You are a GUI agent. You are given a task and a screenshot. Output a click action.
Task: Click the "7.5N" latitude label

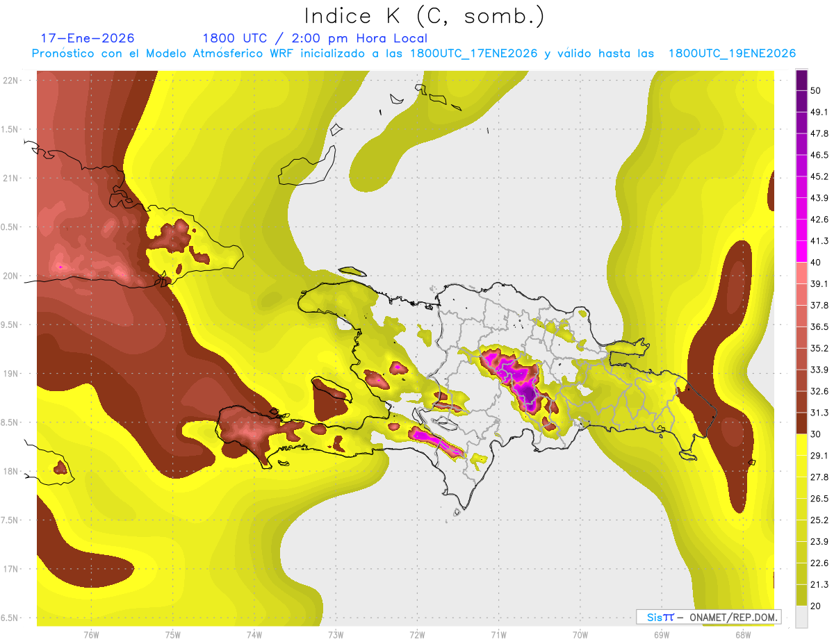[10, 520]
